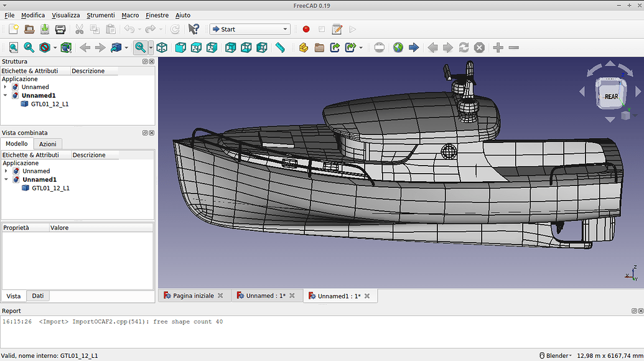
Task: Open the Aiuto menu
Action: pos(183,15)
